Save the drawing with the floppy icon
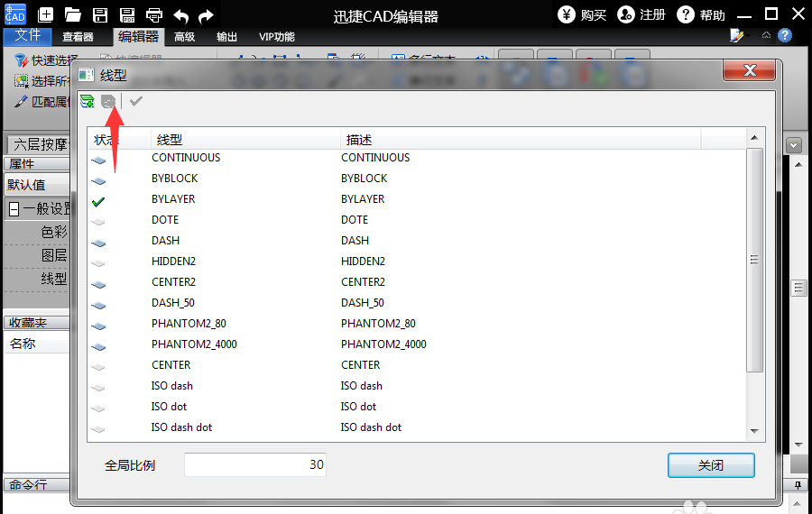The width and height of the screenshot is (812, 514). point(100,15)
